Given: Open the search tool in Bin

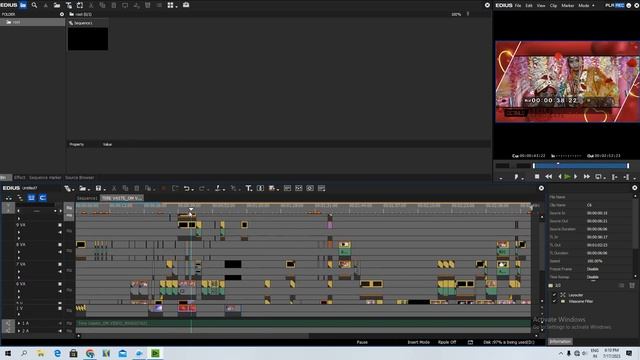Looking at the screenshot, I should click(35, 5).
